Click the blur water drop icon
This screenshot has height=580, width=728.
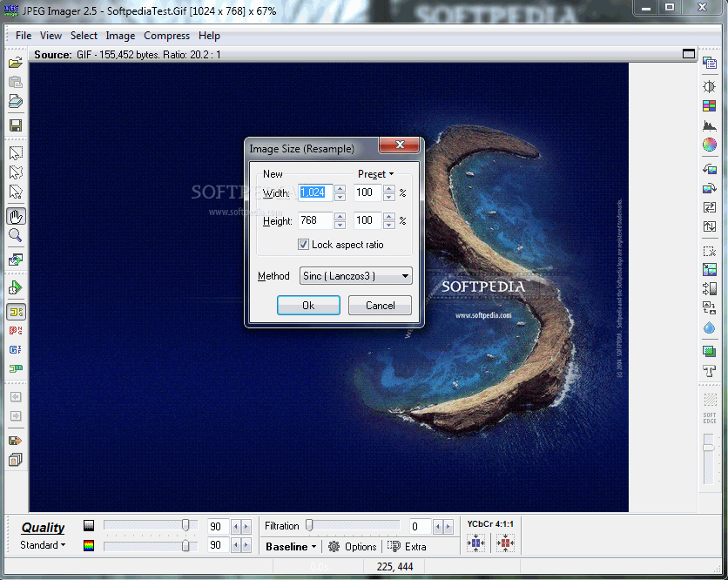pos(710,327)
